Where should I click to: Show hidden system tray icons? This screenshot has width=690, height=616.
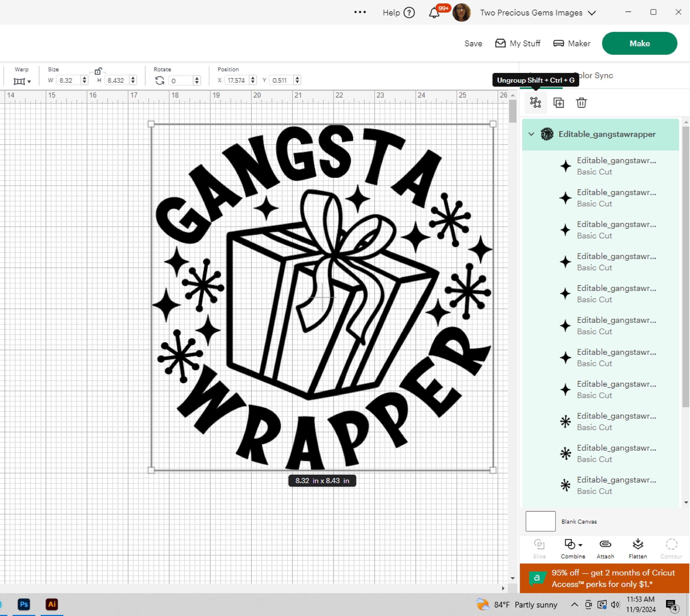575,605
